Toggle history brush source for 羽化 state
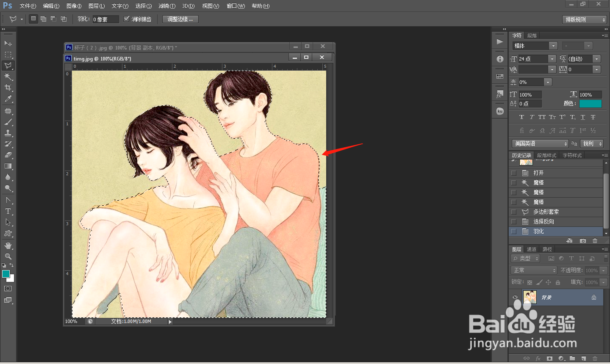Screen dimensions: 610x364 (x=514, y=232)
